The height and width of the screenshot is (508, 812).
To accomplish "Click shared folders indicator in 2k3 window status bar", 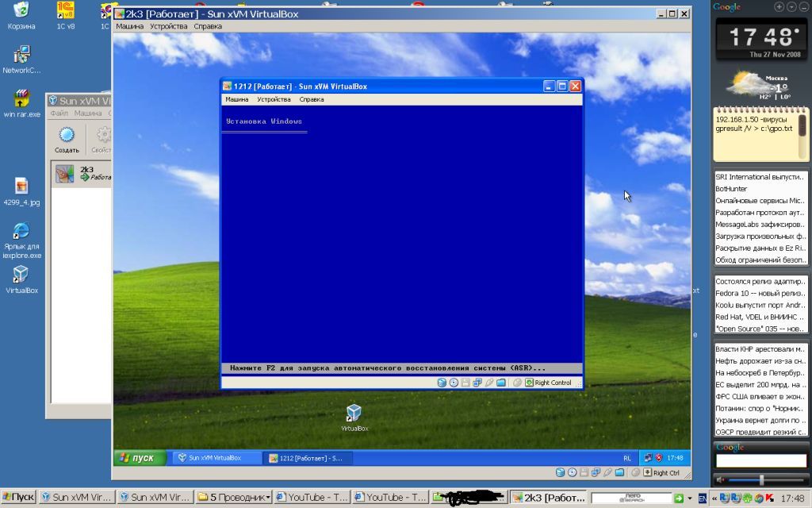I will [x=619, y=472].
